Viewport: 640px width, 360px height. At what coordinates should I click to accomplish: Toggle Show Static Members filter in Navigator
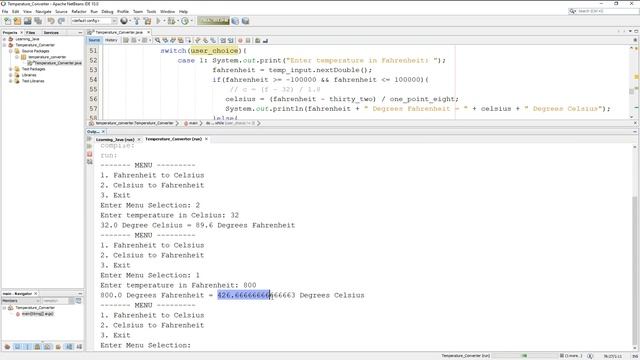coord(27,347)
